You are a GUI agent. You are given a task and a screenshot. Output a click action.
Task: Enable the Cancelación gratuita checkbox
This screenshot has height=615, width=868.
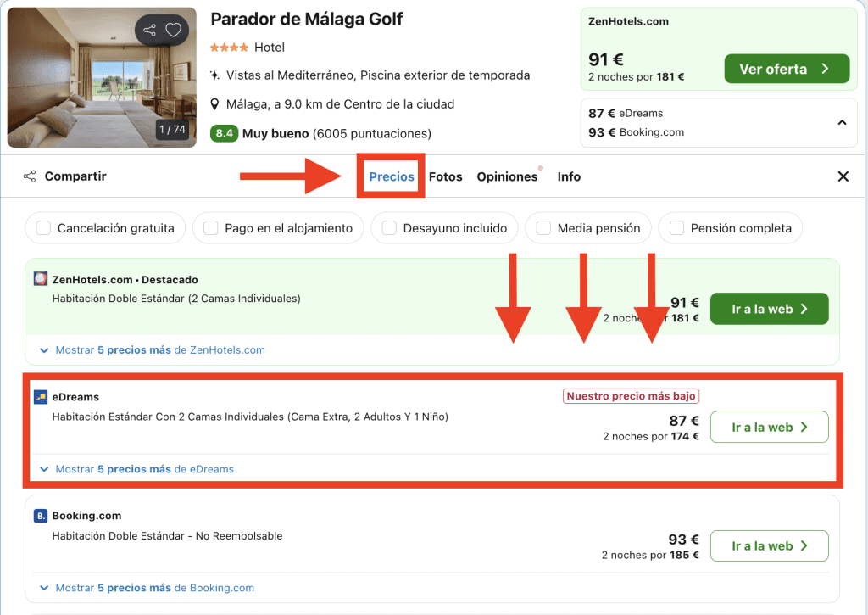[x=42, y=228]
